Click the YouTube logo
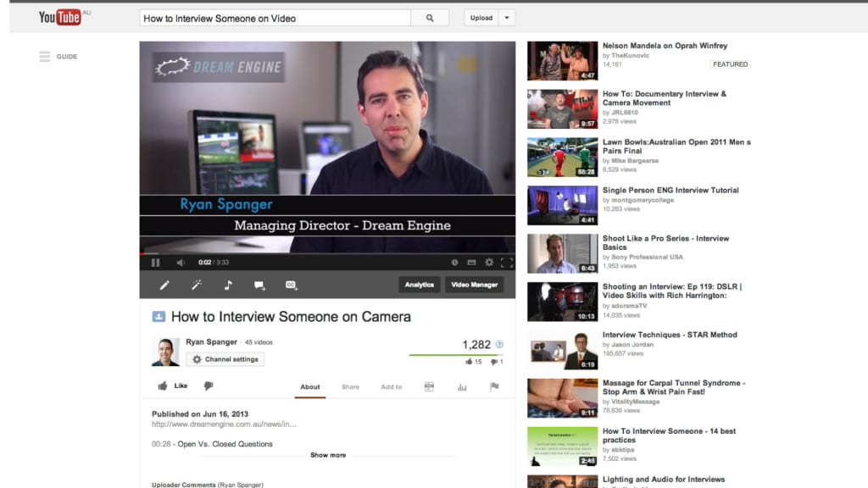868x488 pixels. 60,17
